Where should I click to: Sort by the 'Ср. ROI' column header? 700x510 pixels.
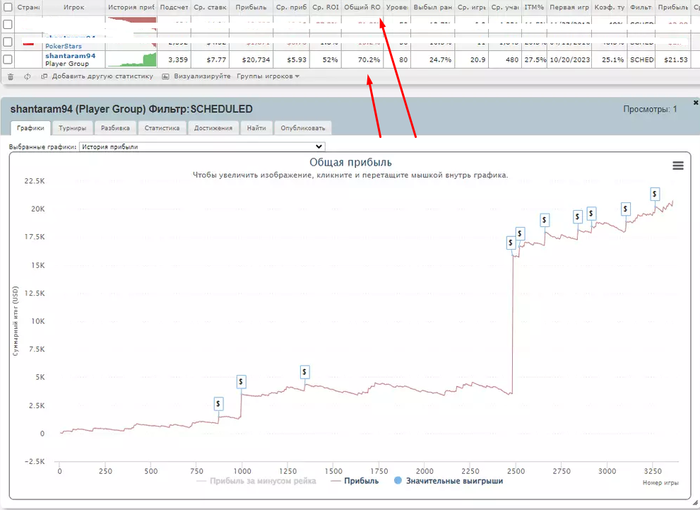325,7
